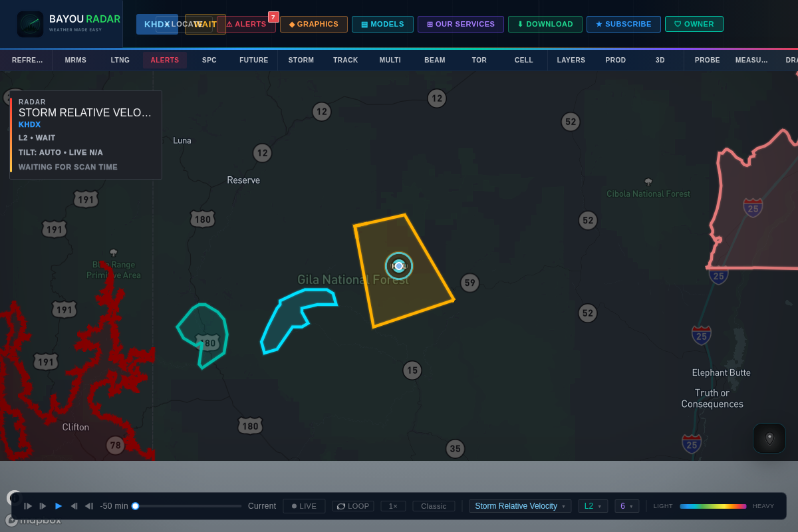
Task: Click the Reserve town label
Action: coord(243,180)
